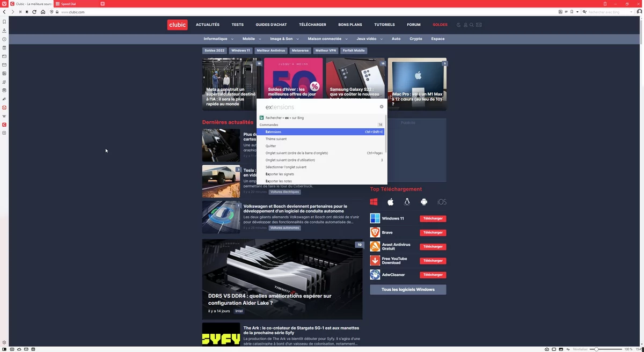Click capture page camera icon in status bar
Viewport: 644px width, 352px height.
(547, 349)
